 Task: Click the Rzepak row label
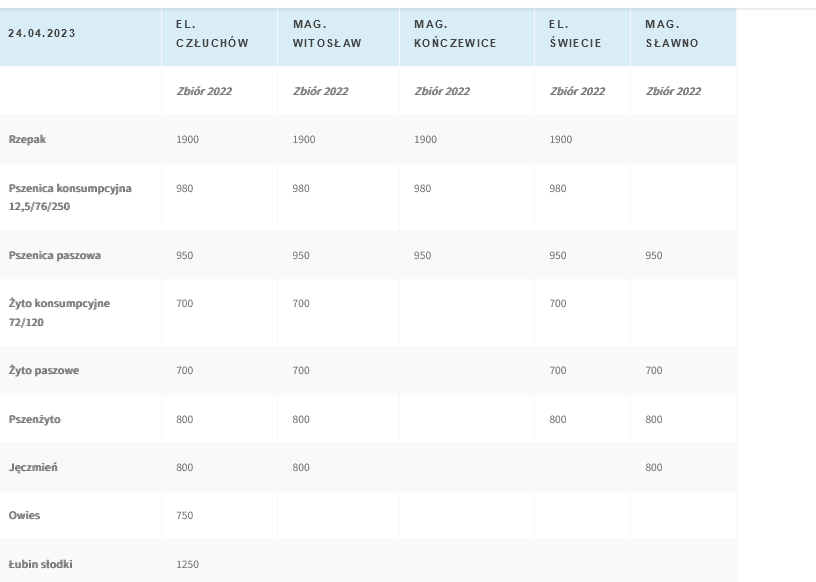tap(28, 139)
